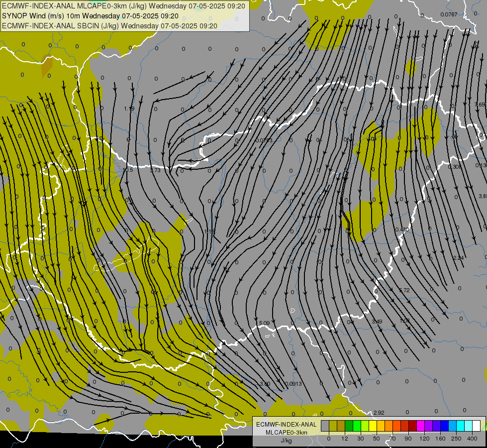Click the legend tick label '120'
Screen dimensions: 487x448
425,439
